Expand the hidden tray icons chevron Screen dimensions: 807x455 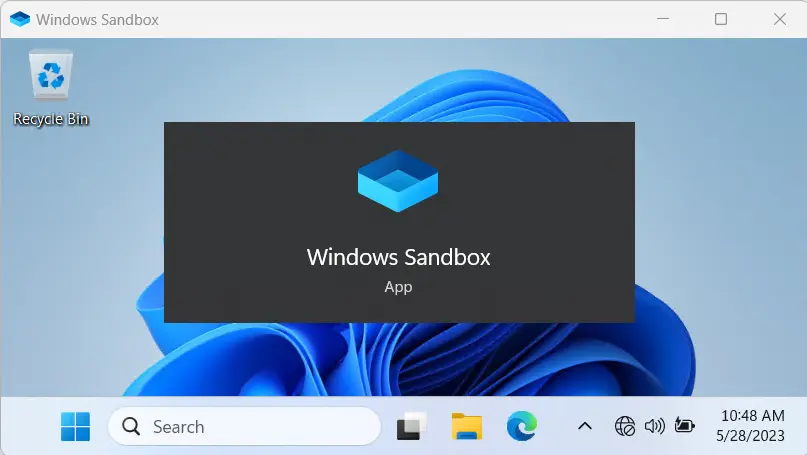coord(585,427)
